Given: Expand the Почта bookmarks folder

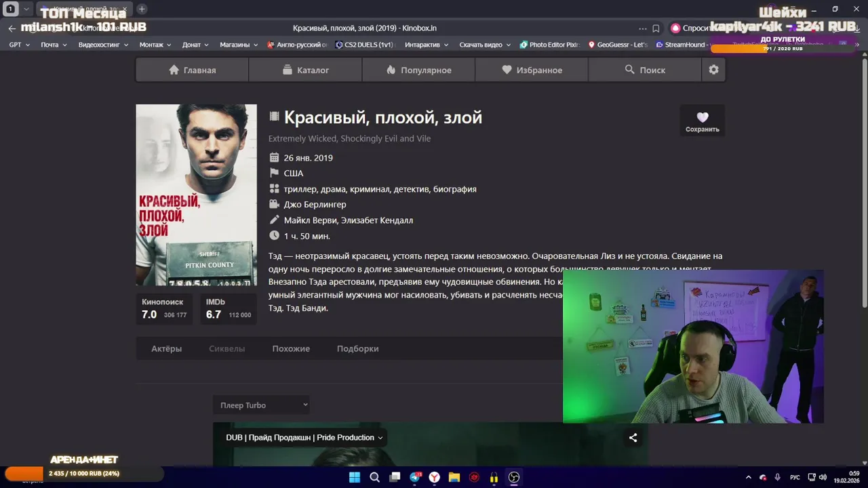Looking at the screenshot, I should (x=54, y=45).
